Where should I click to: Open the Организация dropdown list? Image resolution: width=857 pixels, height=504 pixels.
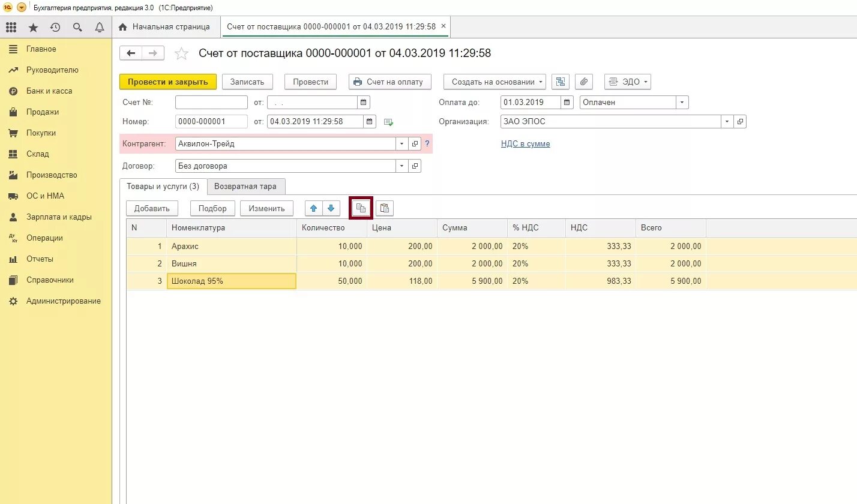coord(727,121)
